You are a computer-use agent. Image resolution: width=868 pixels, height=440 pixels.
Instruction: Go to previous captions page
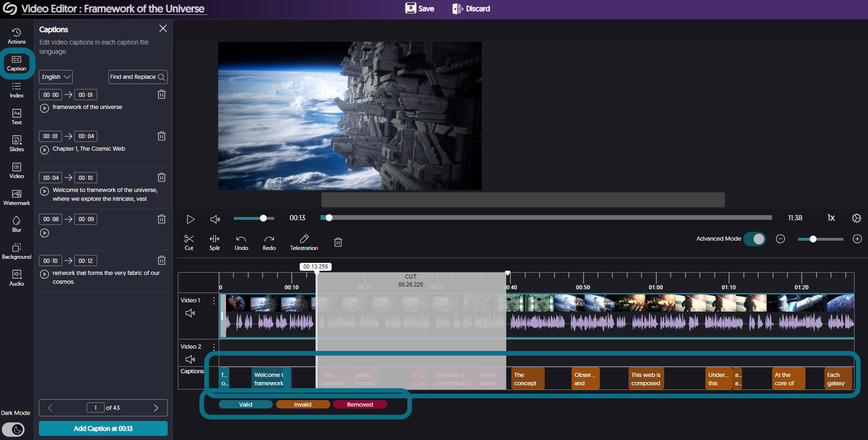coord(50,408)
